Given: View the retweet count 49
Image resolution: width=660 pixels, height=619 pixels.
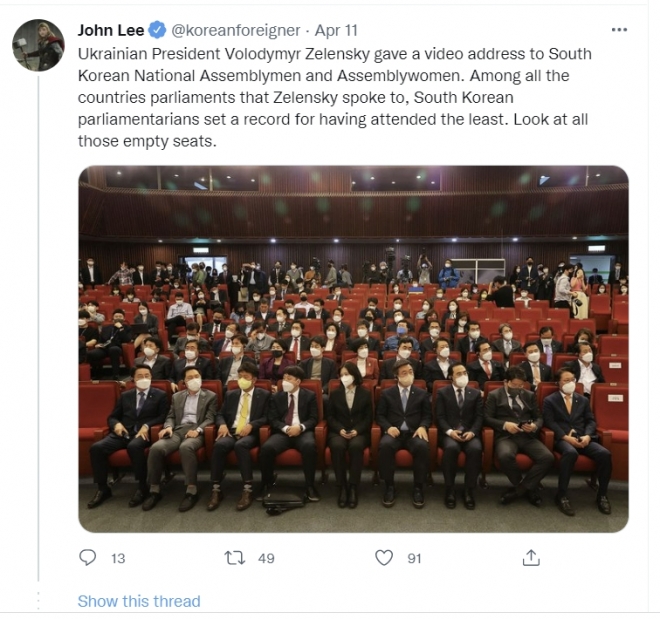Looking at the screenshot, I should click(x=266, y=558).
